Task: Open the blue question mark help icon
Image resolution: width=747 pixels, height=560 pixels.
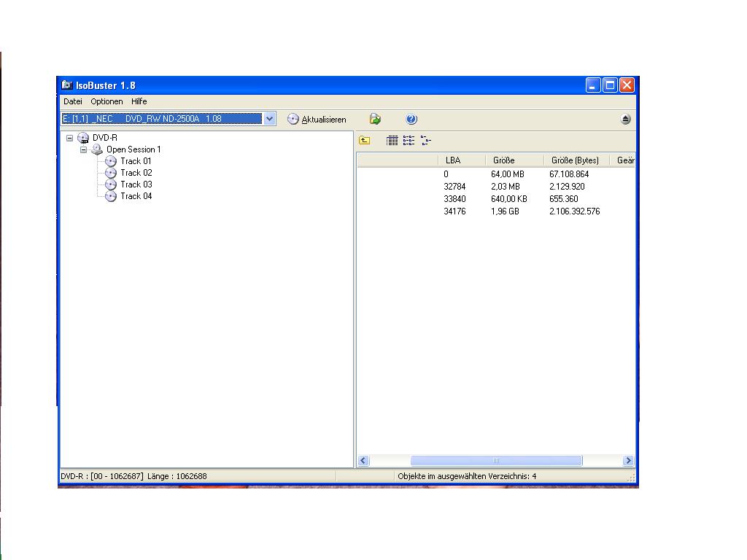Action: pyautogui.click(x=411, y=119)
